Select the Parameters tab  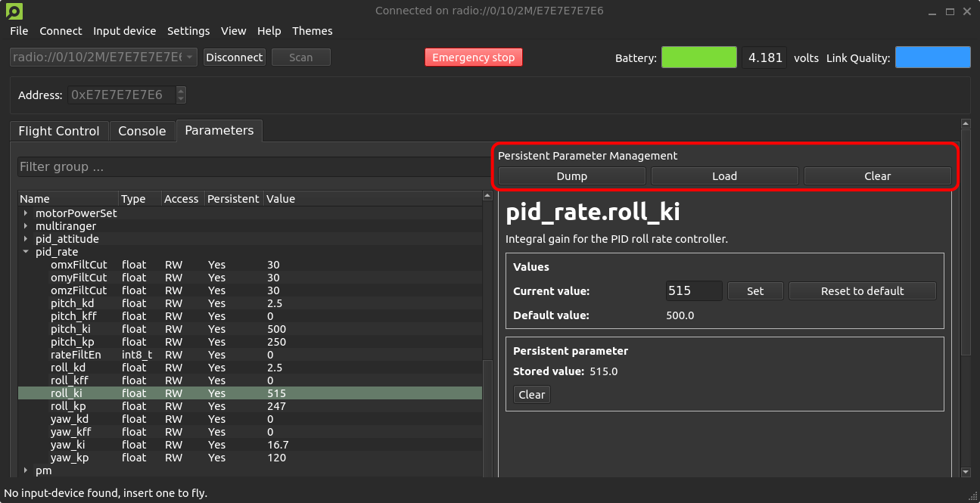click(219, 130)
